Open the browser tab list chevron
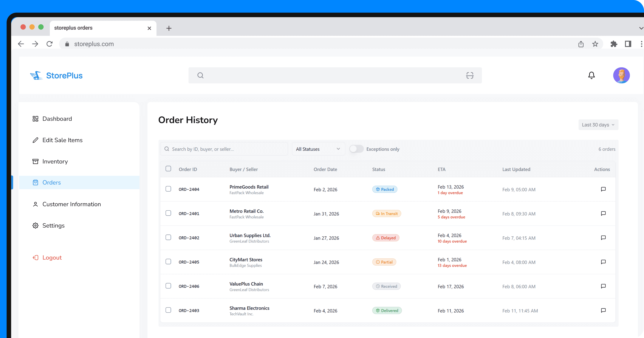Viewport: 644px width, 338px height. pos(641,28)
